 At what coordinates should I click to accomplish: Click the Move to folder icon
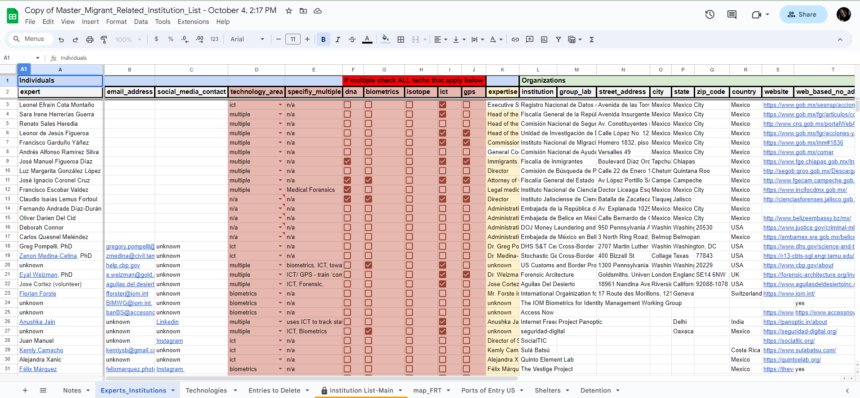tap(303, 11)
